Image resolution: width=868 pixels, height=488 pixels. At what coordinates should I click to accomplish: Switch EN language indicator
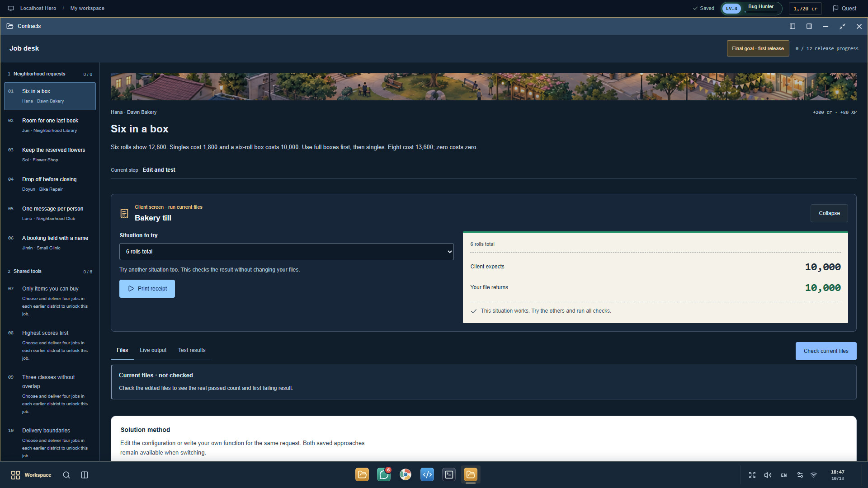click(784, 475)
